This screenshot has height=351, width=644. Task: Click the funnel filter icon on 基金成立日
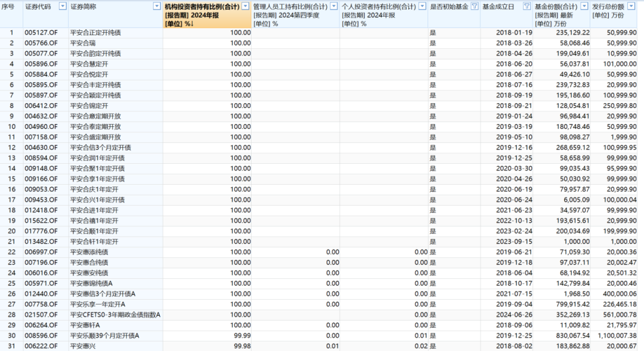point(527,6)
